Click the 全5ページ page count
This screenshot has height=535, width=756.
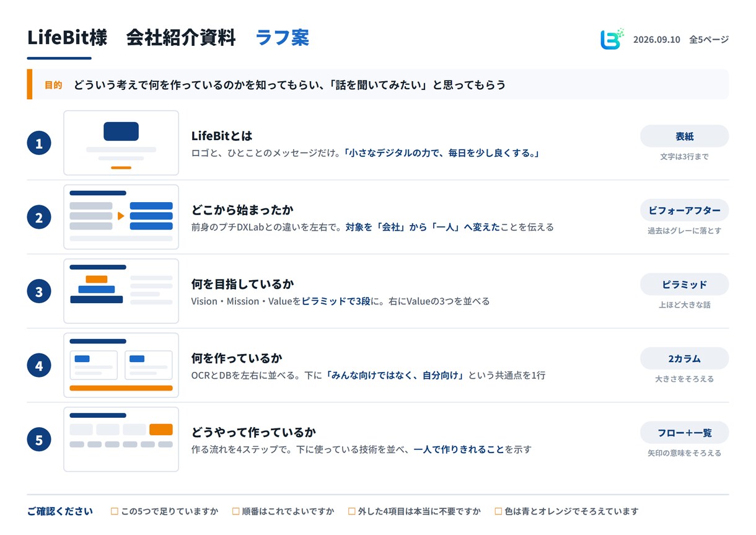tap(709, 40)
